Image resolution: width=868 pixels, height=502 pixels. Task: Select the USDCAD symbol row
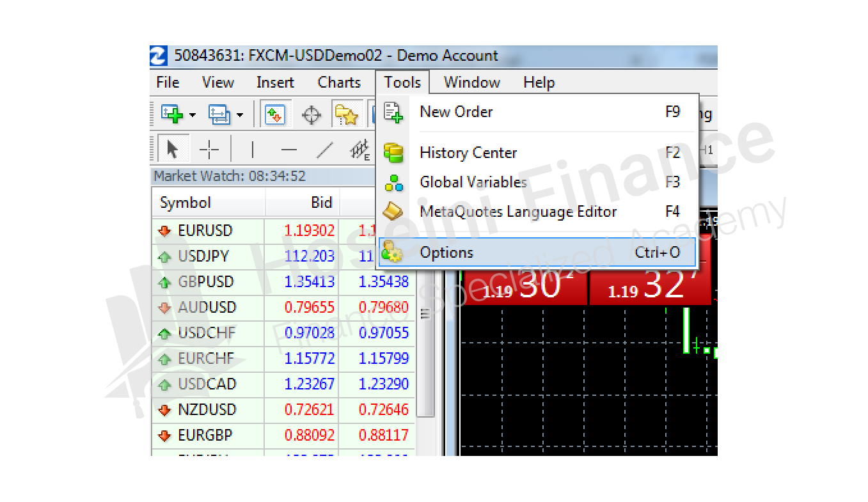tap(283, 384)
